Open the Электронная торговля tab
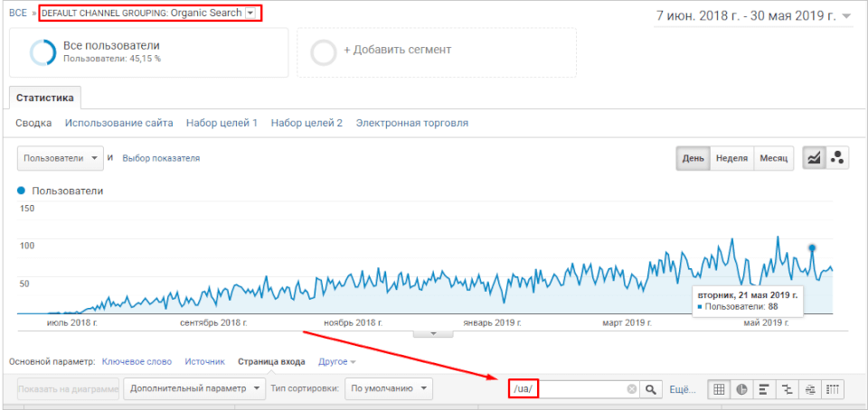 point(411,123)
